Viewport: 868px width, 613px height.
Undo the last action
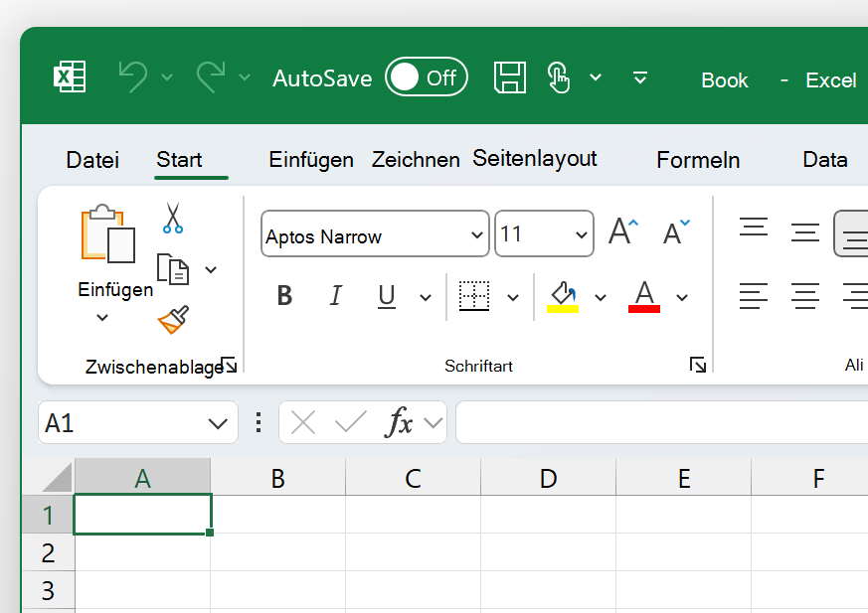coord(133,77)
